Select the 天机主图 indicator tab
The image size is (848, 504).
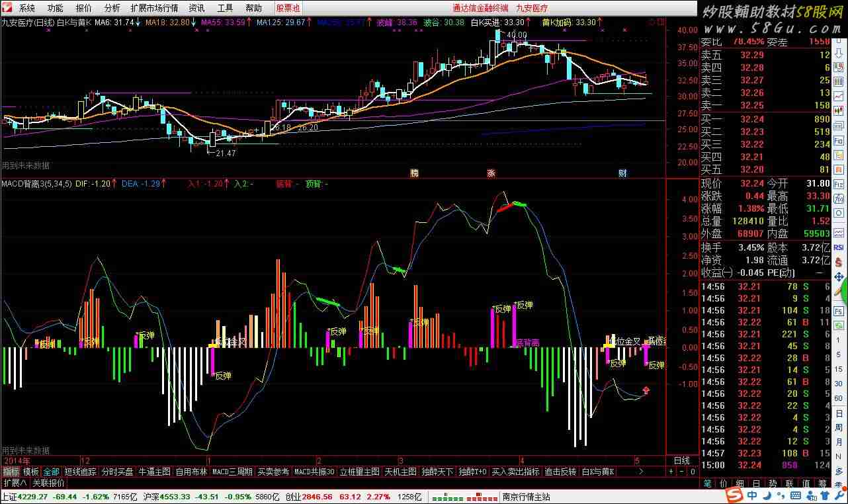point(400,472)
